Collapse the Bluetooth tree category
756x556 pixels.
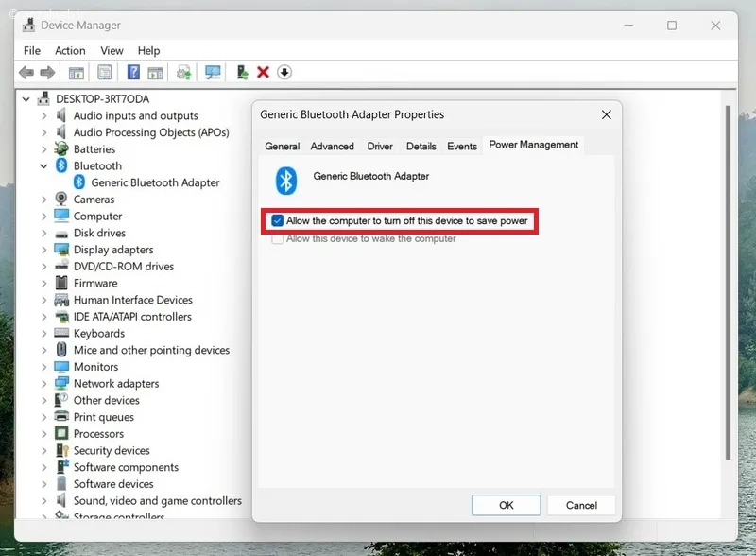click(43, 166)
